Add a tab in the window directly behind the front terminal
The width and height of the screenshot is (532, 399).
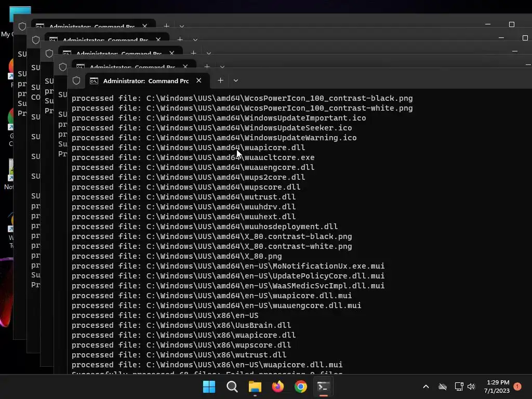click(207, 66)
